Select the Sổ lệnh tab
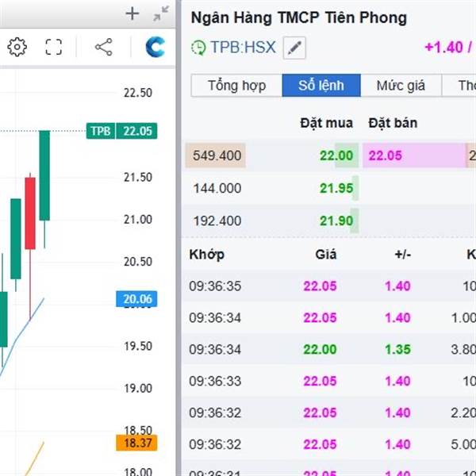476x476 pixels. [x=321, y=86]
